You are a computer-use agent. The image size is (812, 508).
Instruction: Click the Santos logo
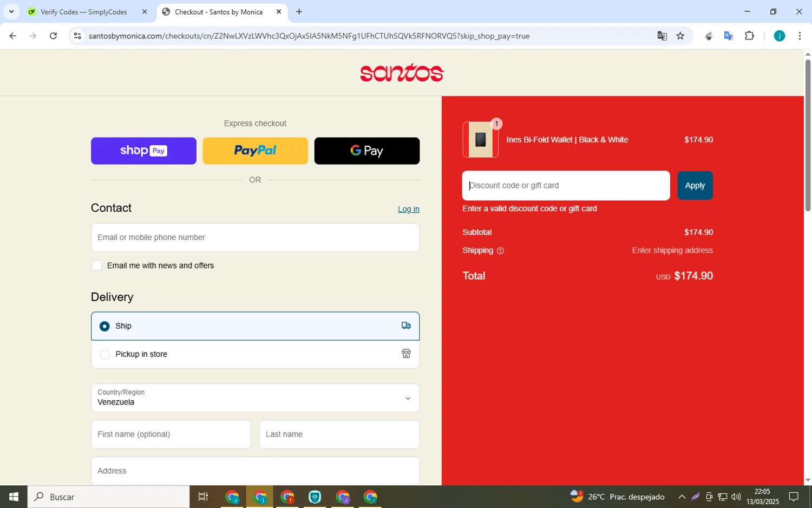(402, 73)
